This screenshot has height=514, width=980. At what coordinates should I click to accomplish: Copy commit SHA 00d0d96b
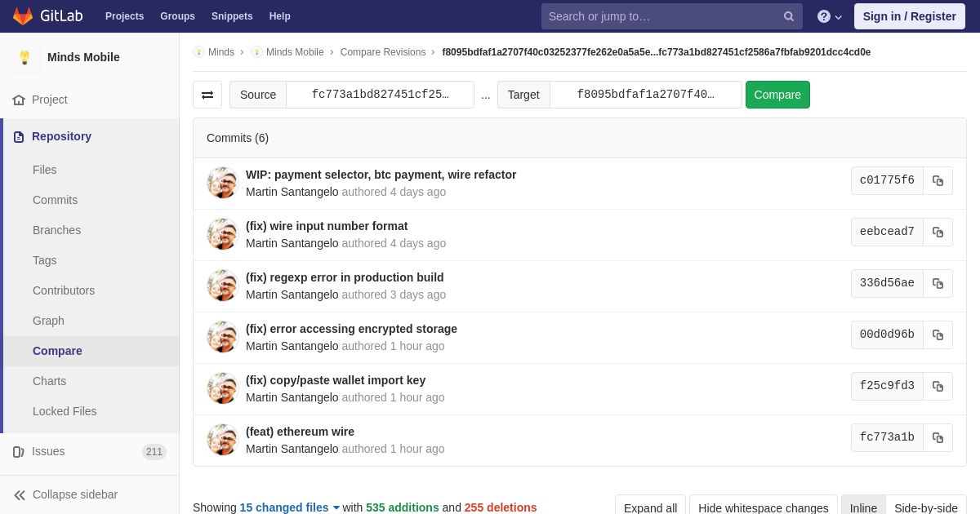click(938, 335)
